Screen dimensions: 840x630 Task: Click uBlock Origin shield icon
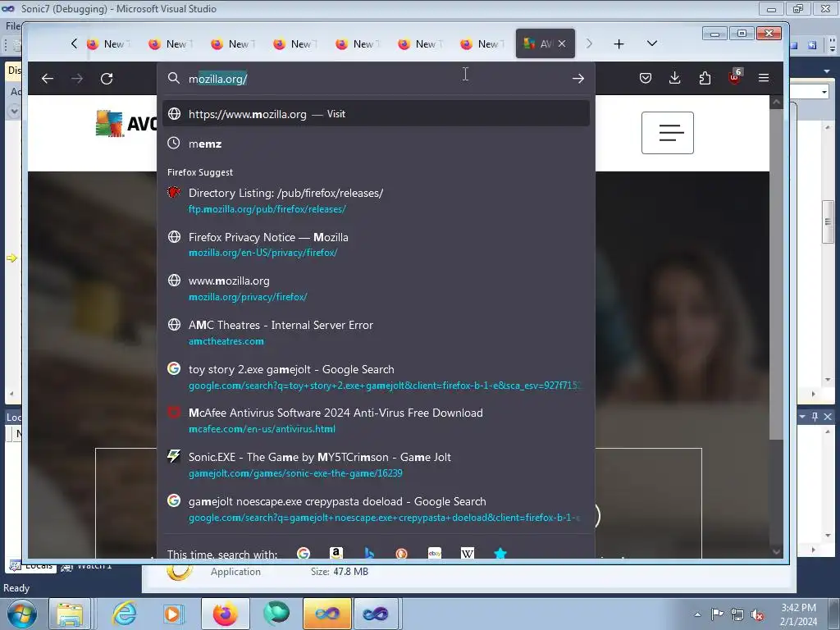pos(734,78)
